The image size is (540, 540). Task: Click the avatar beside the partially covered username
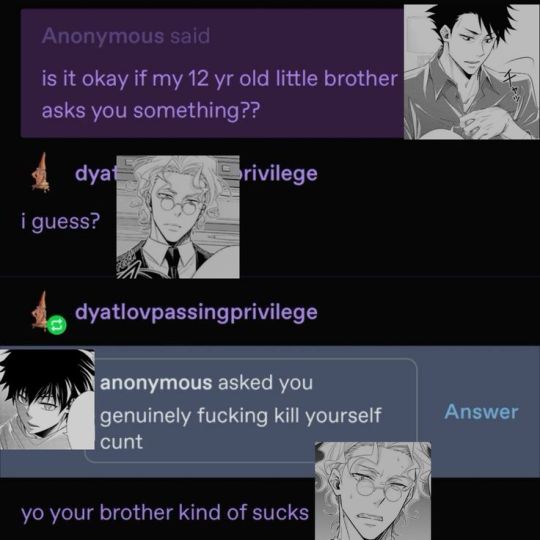coord(41,173)
